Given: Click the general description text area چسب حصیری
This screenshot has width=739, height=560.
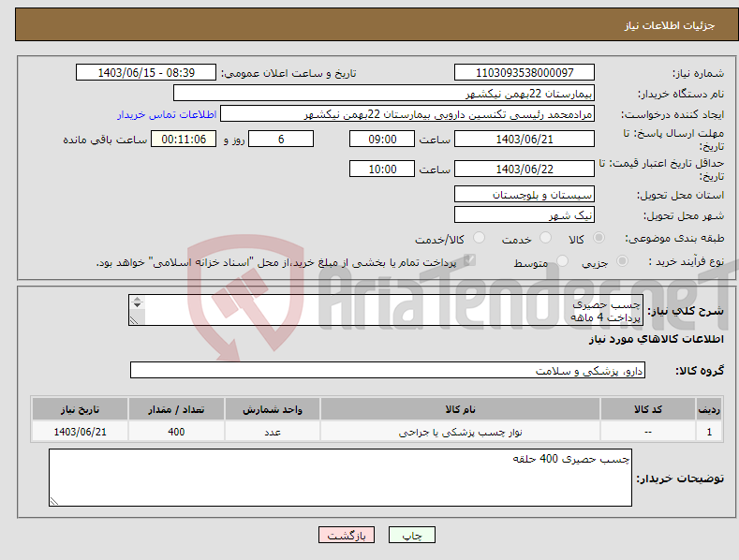Looking at the screenshot, I should (x=386, y=310).
